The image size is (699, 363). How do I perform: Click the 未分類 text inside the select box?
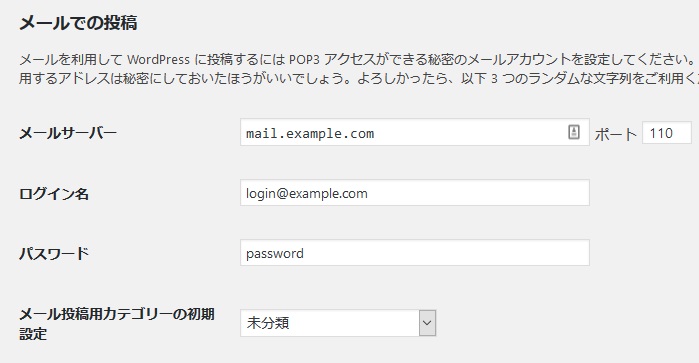[x=268, y=323]
